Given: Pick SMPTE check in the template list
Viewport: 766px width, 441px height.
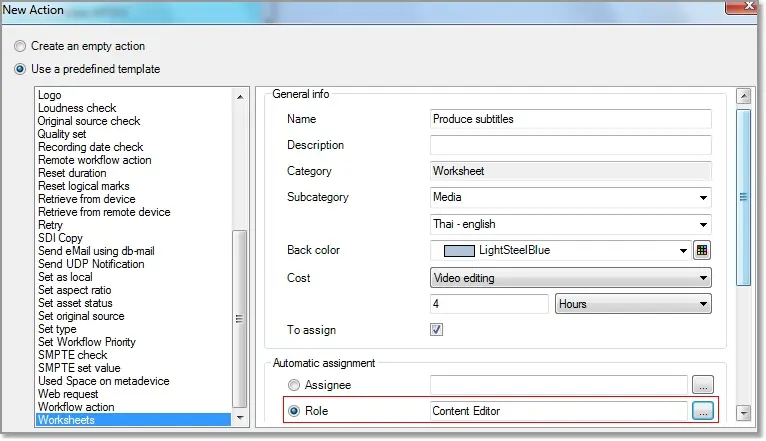Looking at the screenshot, I should [72, 355].
